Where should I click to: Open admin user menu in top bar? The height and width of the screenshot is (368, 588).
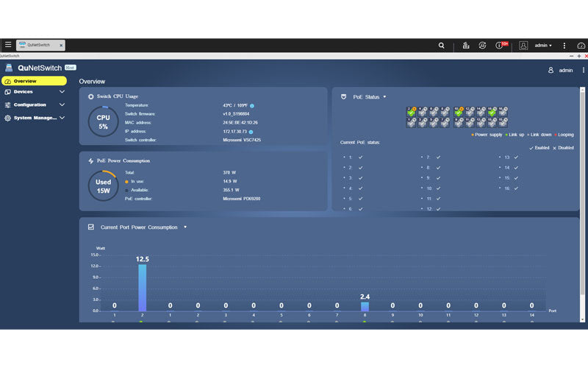(543, 45)
